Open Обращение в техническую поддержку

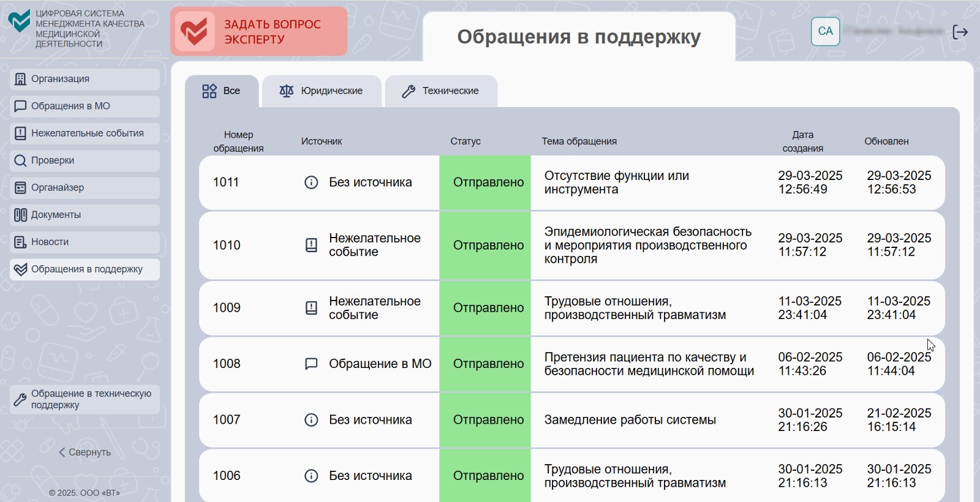point(85,399)
